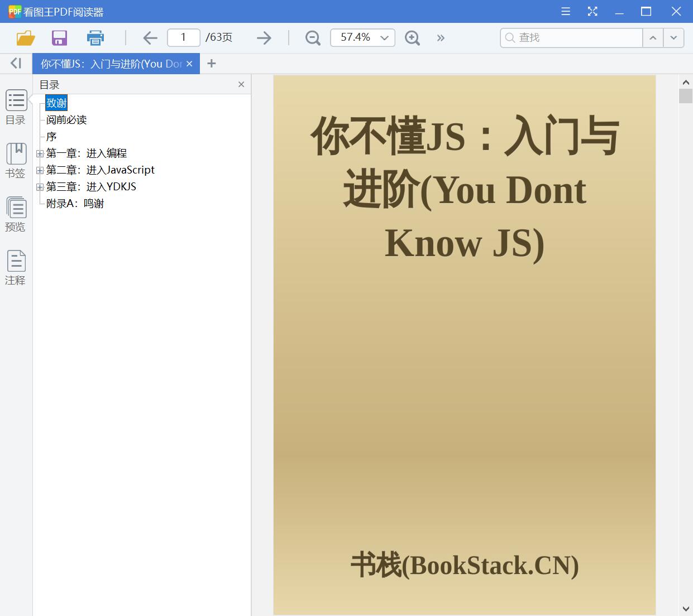Screen dimensions: 693x616
Task: Close the 你不懂JS document tab
Action: tap(189, 64)
